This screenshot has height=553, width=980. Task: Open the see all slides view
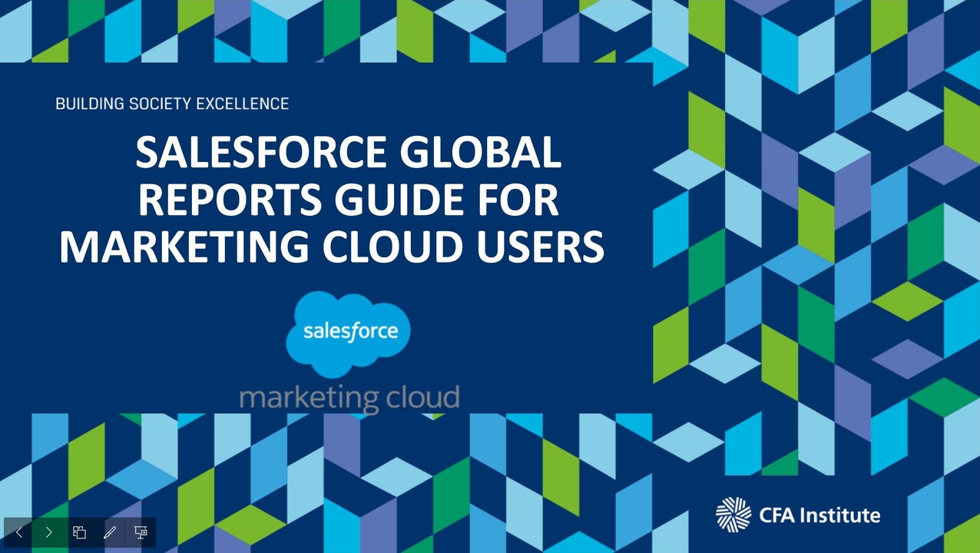[x=79, y=532]
